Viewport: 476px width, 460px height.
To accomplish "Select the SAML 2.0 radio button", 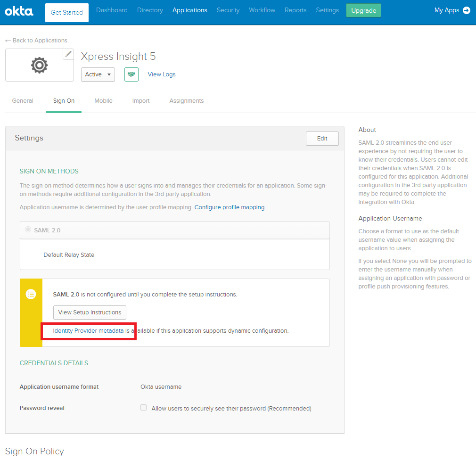I will point(28,230).
